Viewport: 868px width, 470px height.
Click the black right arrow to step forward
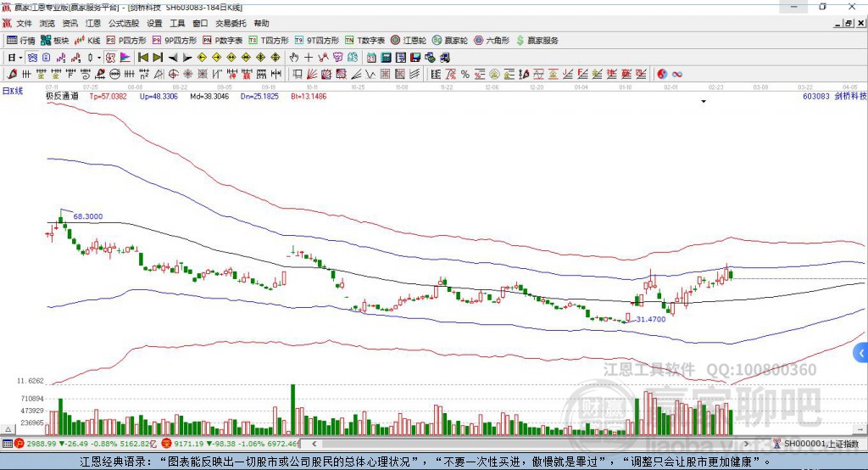pos(187,58)
